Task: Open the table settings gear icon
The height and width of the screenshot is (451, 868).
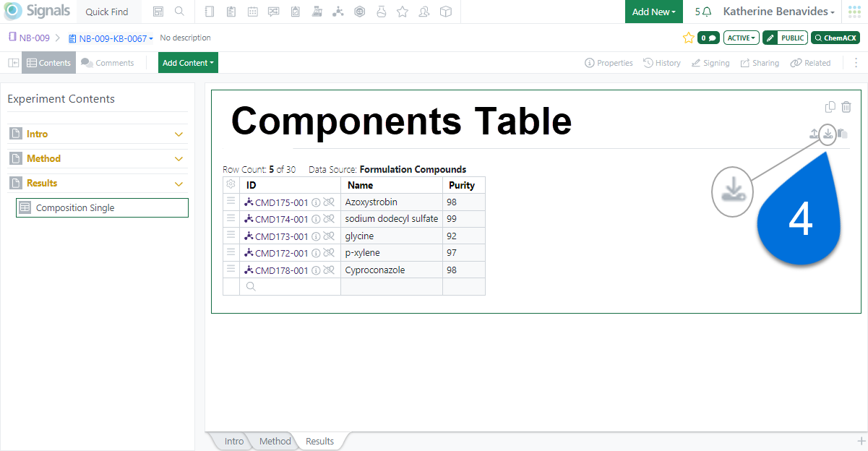Action: 231,185
